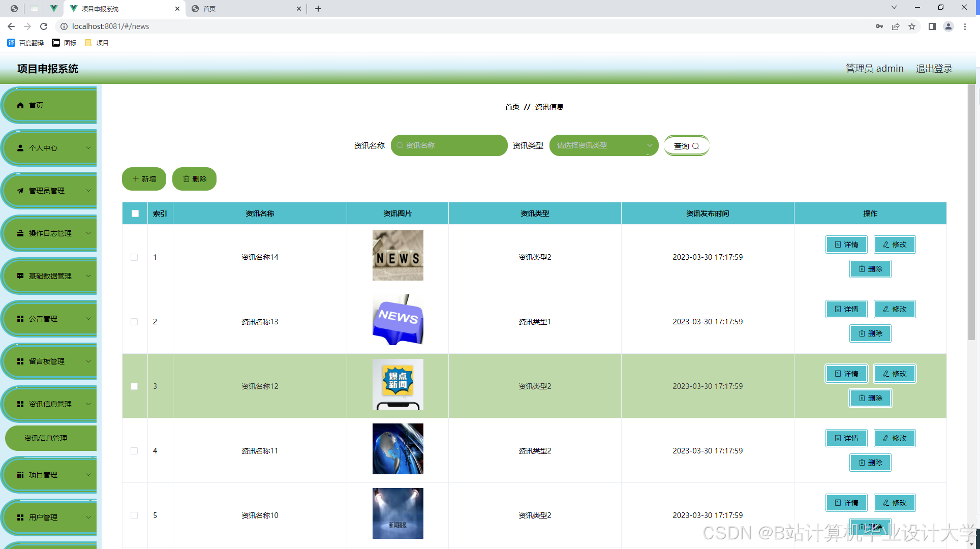Check the checkbox for row 资讯名称13

click(x=134, y=322)
